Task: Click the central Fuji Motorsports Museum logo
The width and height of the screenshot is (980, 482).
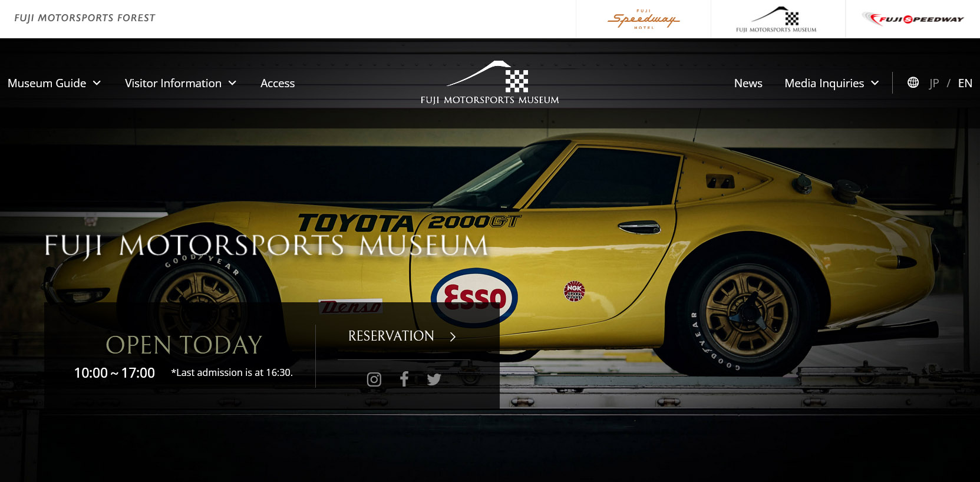Action: coord(490,82)
